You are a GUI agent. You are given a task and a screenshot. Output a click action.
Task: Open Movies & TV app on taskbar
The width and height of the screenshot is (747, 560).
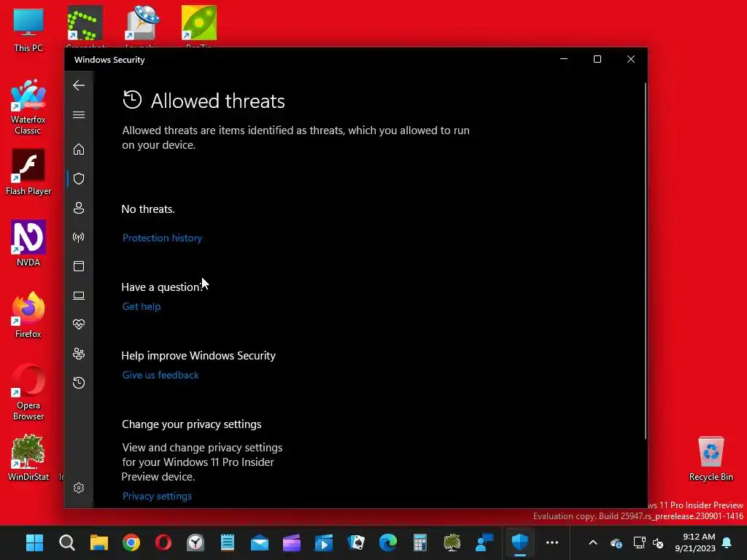[x=324, y=542]
